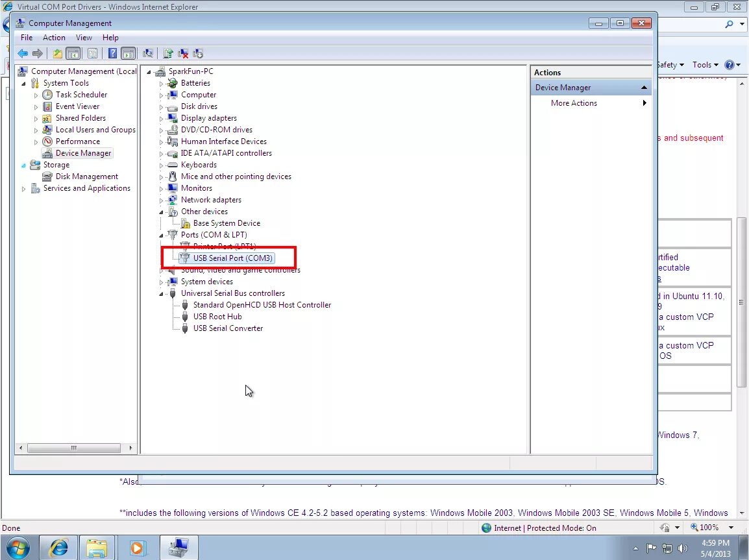Click Base System Device warning icon
This screenshot has height=560, width=749.
coord(185,223)
